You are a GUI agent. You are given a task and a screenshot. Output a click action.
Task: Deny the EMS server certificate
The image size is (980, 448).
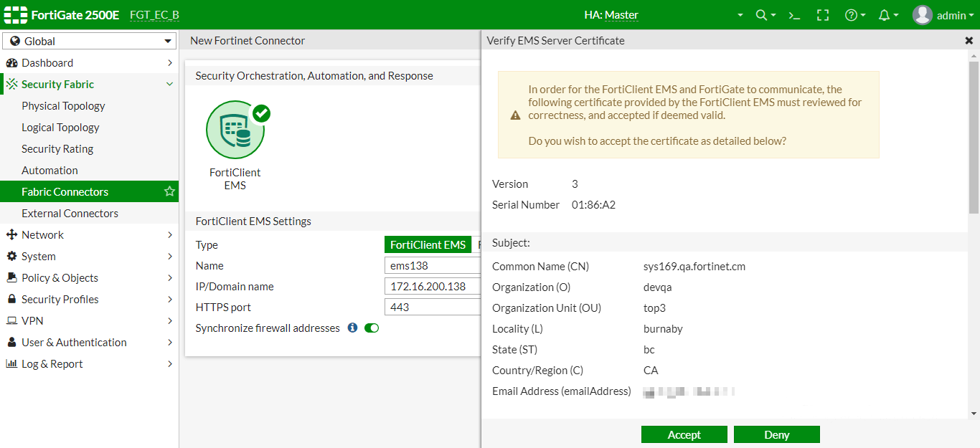[x=777, y=434]
